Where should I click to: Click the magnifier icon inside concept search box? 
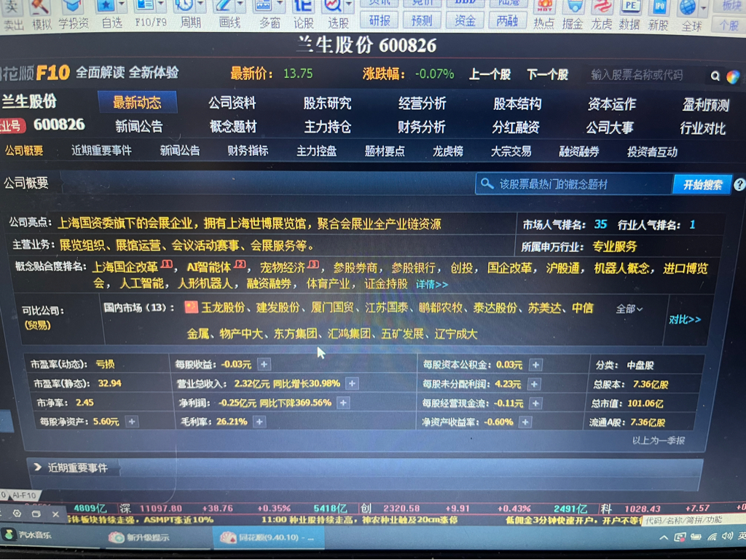tap(487, 184)
